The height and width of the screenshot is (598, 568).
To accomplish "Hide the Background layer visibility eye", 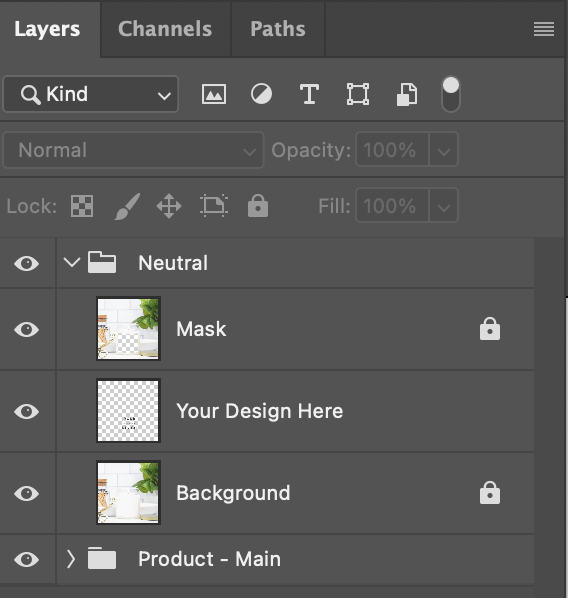I will pyautogui.click(x=26, y=493).
